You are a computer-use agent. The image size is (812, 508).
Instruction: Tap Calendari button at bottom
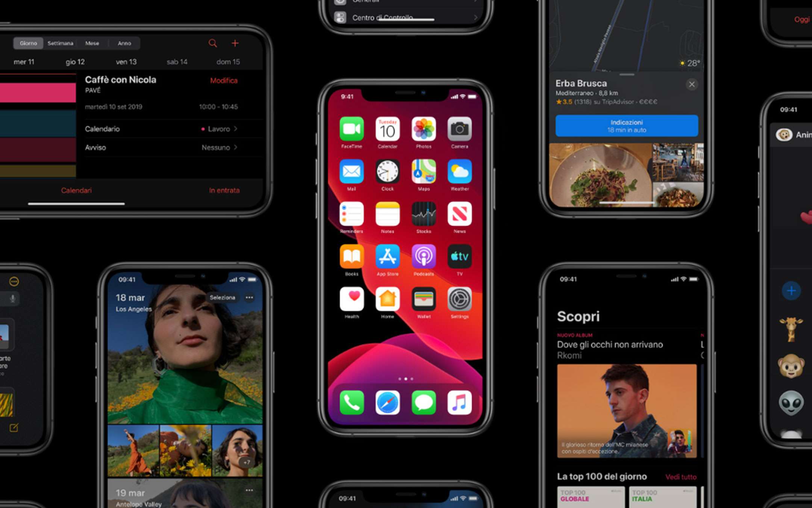point(76,190)
